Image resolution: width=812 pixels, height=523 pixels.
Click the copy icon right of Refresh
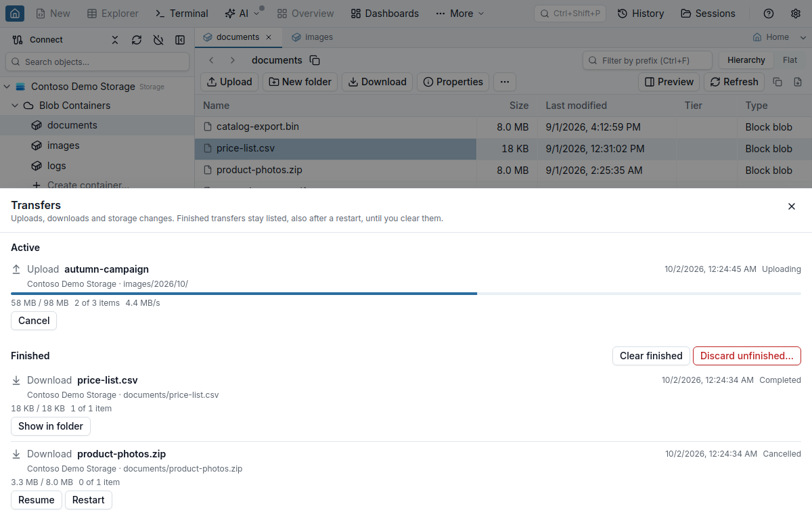click(x=777, y=82)
